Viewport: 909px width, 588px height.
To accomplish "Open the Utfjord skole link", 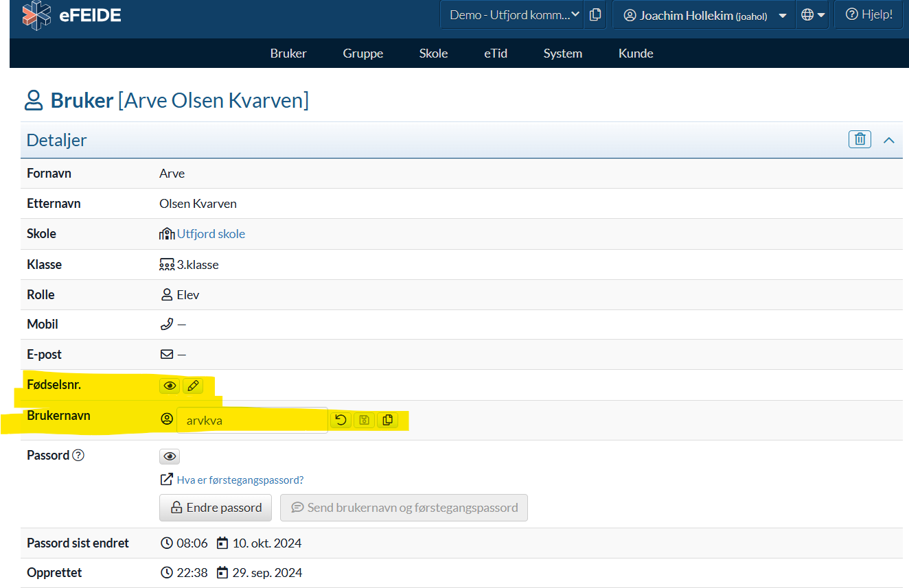I will [x=211, y=234].
